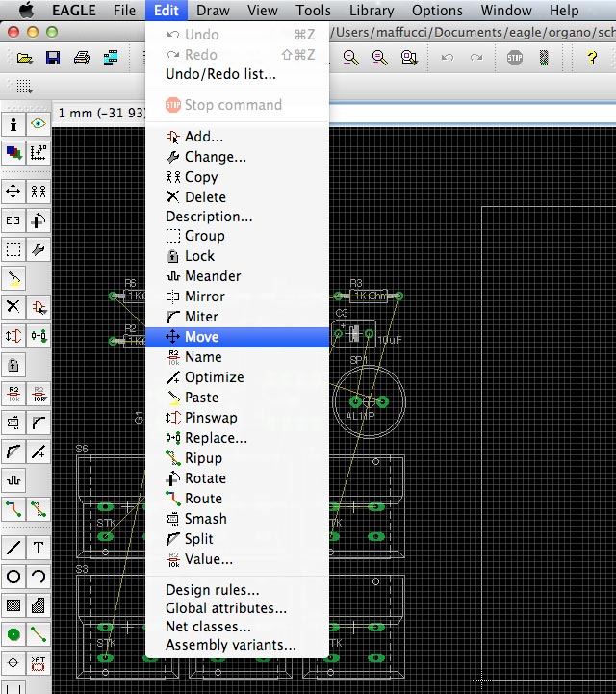
Task: Open the Display layers tool
Action: click(13, 152)
